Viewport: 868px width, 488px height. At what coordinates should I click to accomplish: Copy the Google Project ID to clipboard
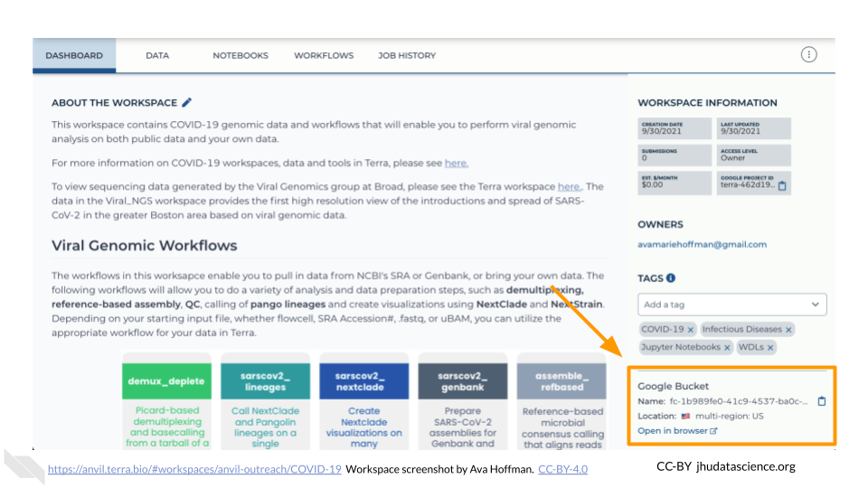(x=782, y=186)
